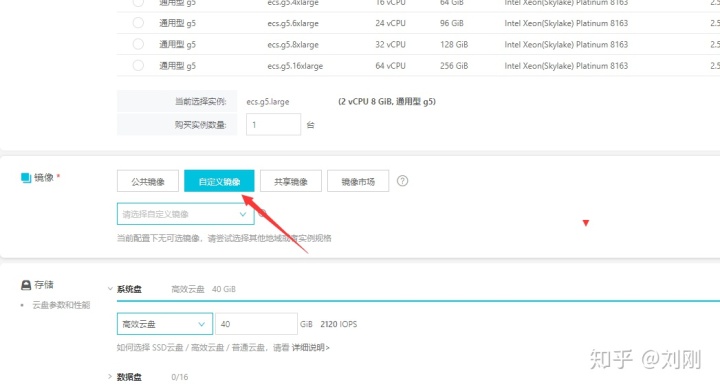
Task: Open the 镜像市场 tab
Action: [x=358, y=181]
